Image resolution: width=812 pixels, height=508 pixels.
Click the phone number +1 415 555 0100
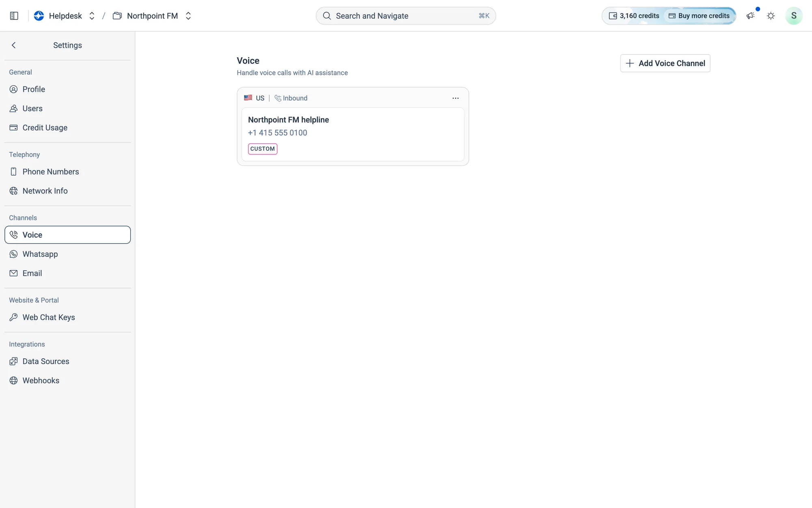click(x=277, y=133)
